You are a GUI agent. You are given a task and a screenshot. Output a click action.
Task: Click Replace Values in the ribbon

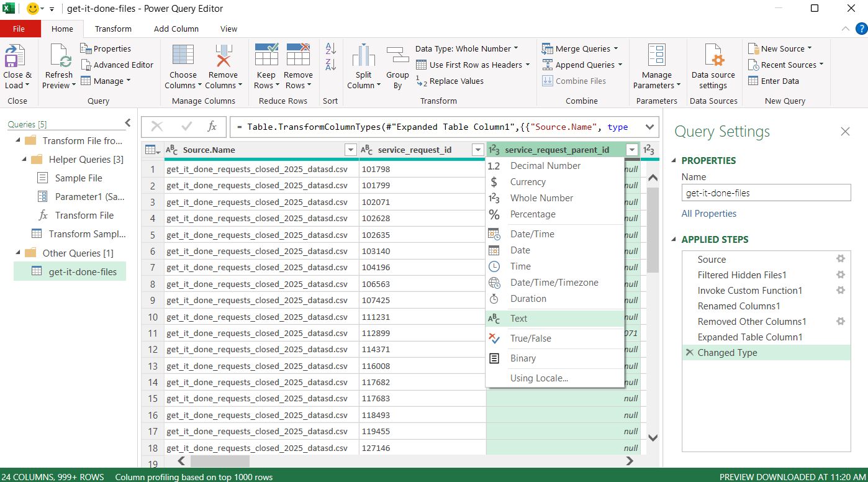[x=451, y=81]
